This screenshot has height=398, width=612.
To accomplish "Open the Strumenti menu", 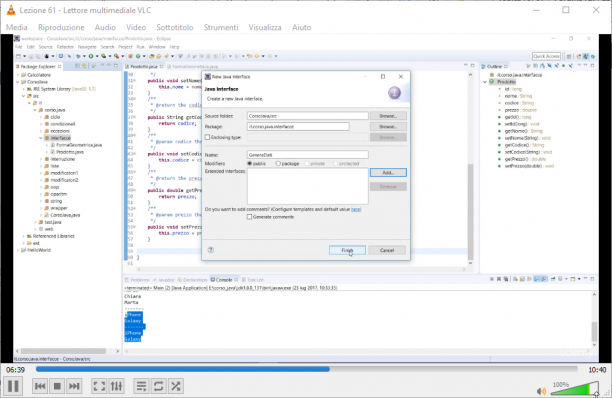I will click(x=221, y=27).
